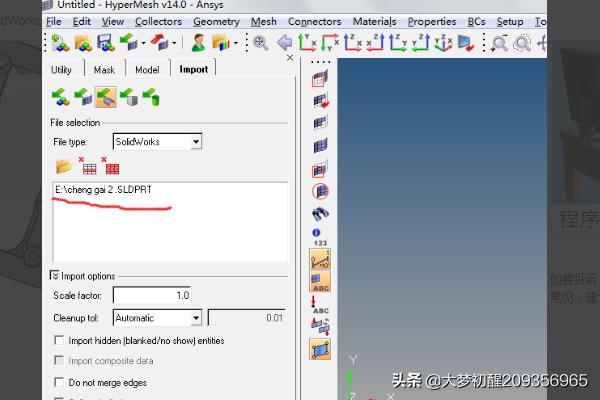This screenshot has width=600, height=400.
Task: Click the binoculars Find icon
Action: pos(320,214)
